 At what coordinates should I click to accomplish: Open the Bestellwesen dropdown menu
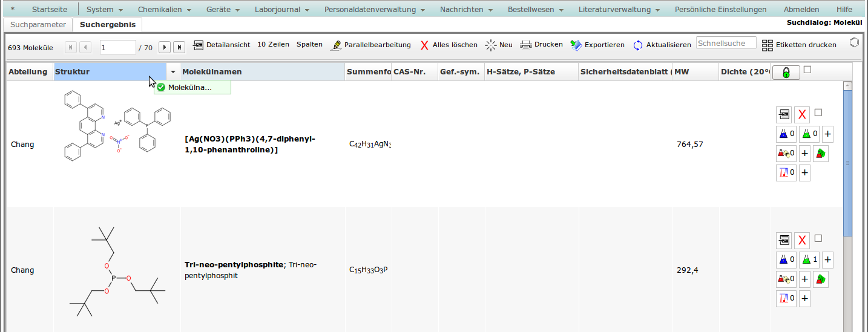pyautogui.click(x=535, y=10)
